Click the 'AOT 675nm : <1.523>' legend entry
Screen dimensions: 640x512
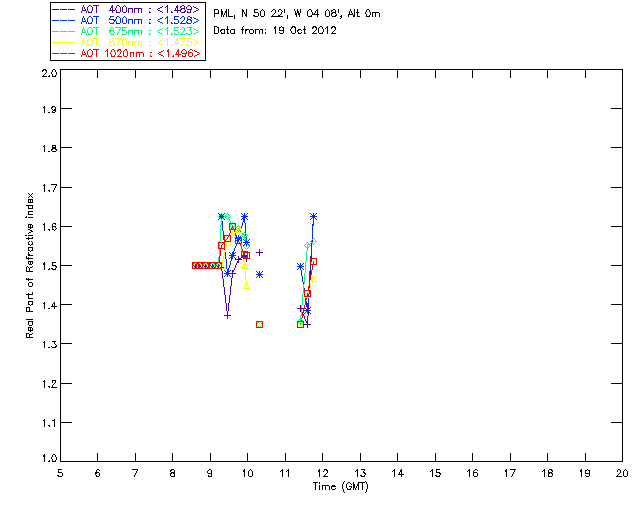(x=126, y=31)
